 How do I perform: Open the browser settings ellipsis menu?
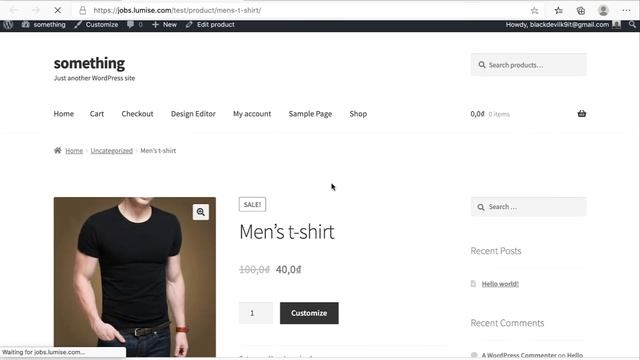(626, 11)
